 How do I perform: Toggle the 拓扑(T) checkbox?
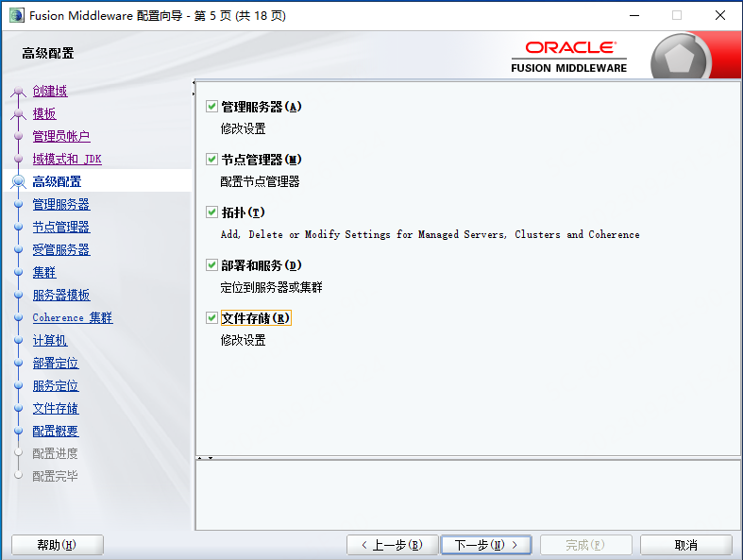[211, 212]
